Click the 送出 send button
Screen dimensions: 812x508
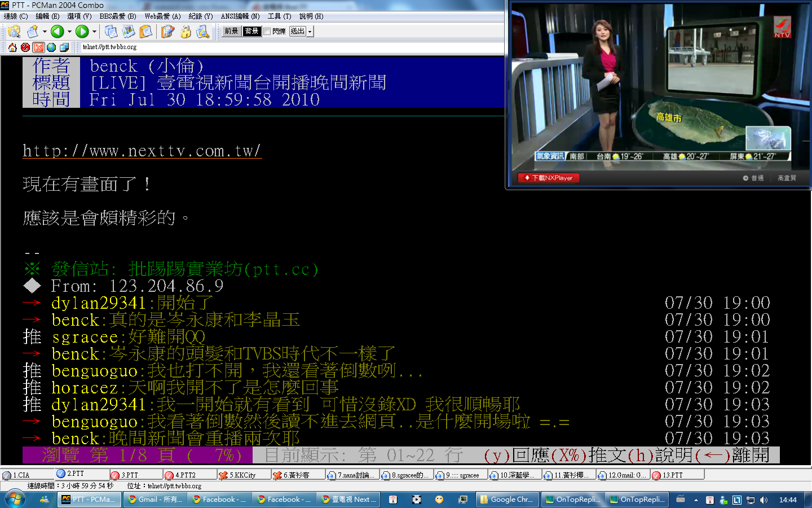click(x=298, y=32)
